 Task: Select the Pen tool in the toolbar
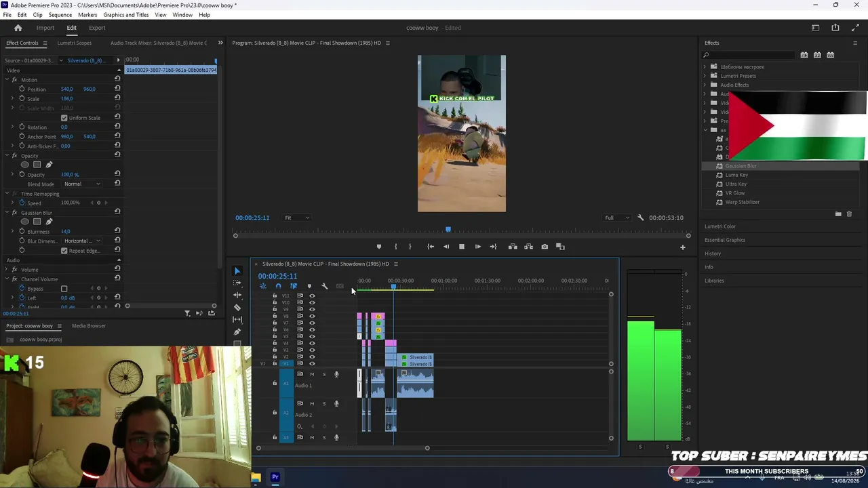click(237, 332)
